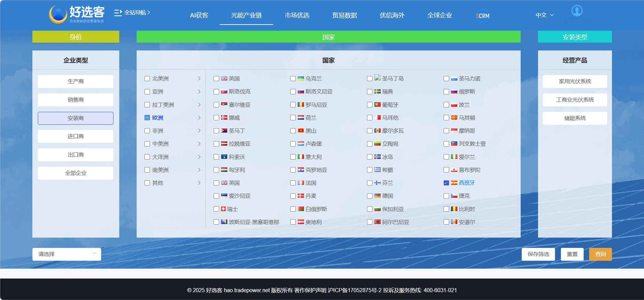
Task: Click the Austria flag icon
Action: tap(301, 222)
